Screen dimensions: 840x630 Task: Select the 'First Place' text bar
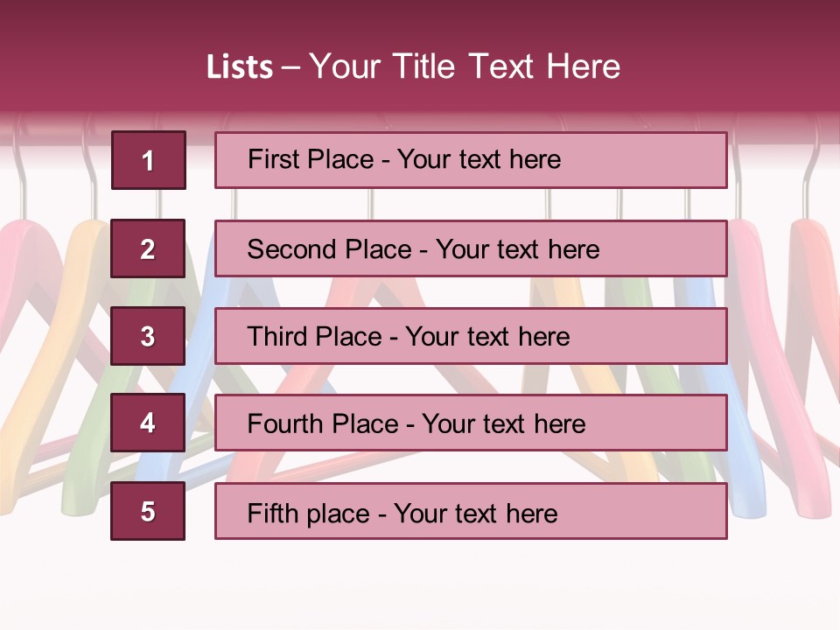pyautogui.click(x=471, y=160)
